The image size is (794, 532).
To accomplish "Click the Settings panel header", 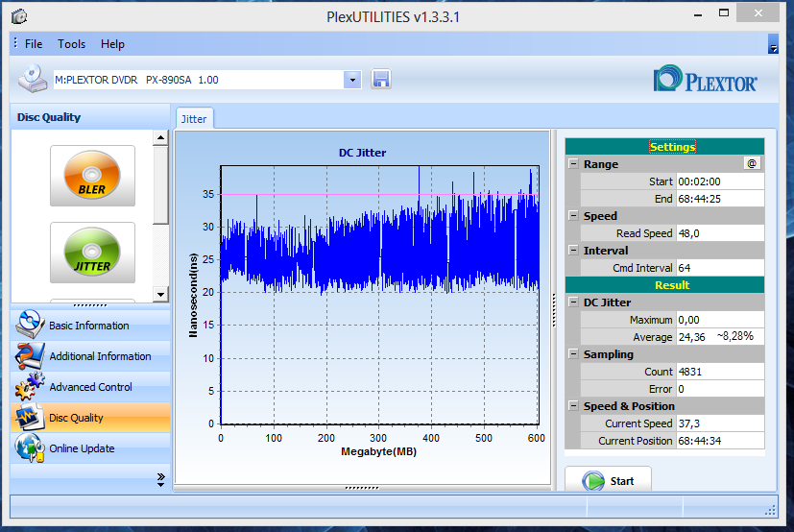I will click(x=664, y=146).
